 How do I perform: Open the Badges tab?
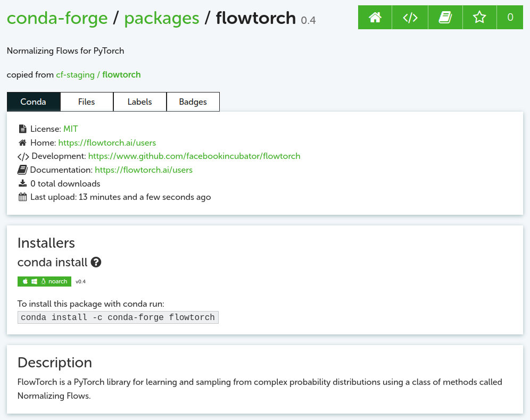tap(193, 102)
